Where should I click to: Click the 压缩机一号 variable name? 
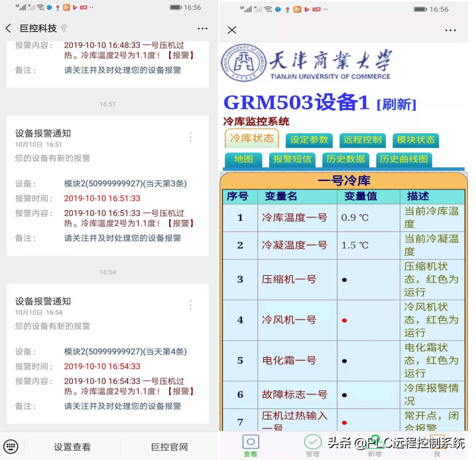coord(289,279)
